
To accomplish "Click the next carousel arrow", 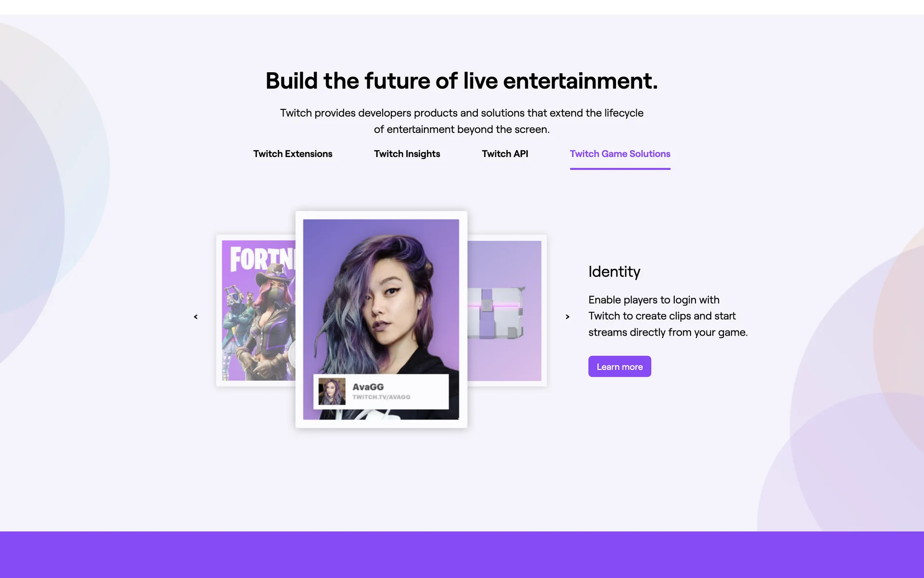I will point(567,316).
